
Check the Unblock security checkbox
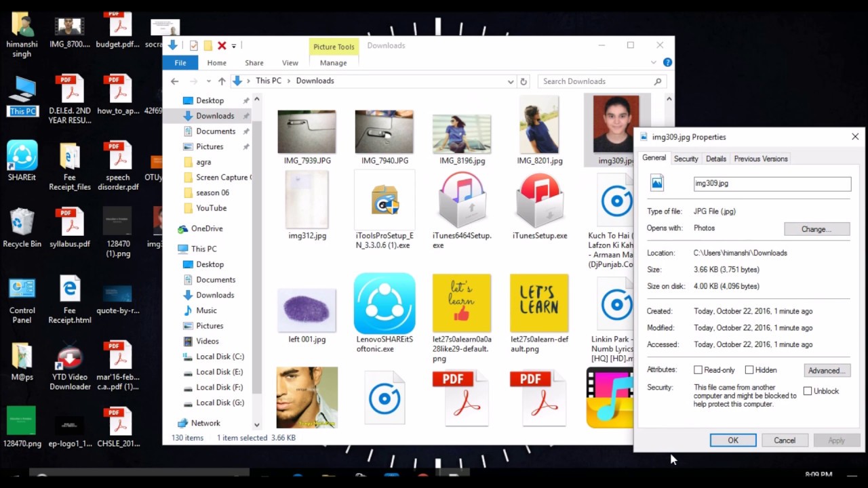coord(808,390)
